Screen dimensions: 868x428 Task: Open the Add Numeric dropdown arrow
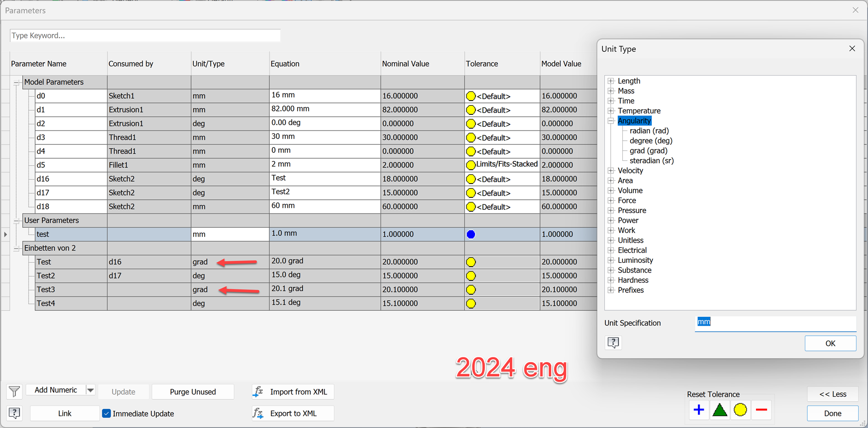pyautogui.click(x=90, y=390)
